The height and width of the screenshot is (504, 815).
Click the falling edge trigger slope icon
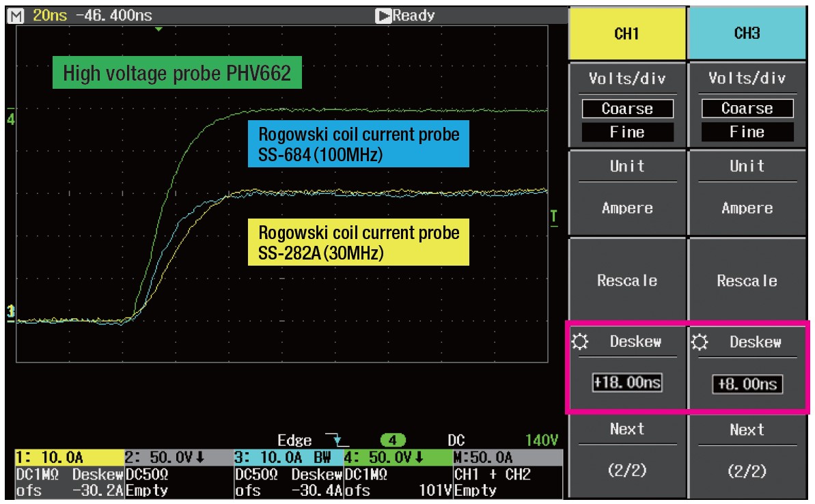pos(337,440)
